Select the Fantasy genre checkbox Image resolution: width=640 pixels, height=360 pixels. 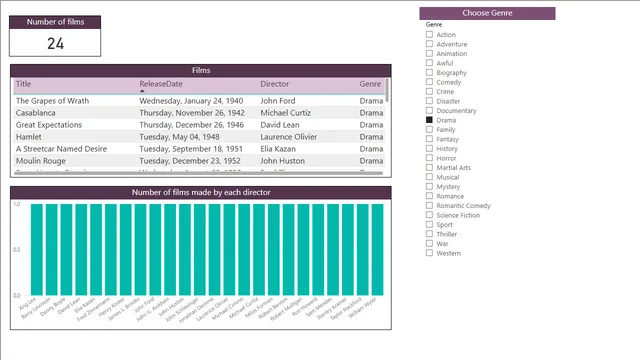pos(429,139)
